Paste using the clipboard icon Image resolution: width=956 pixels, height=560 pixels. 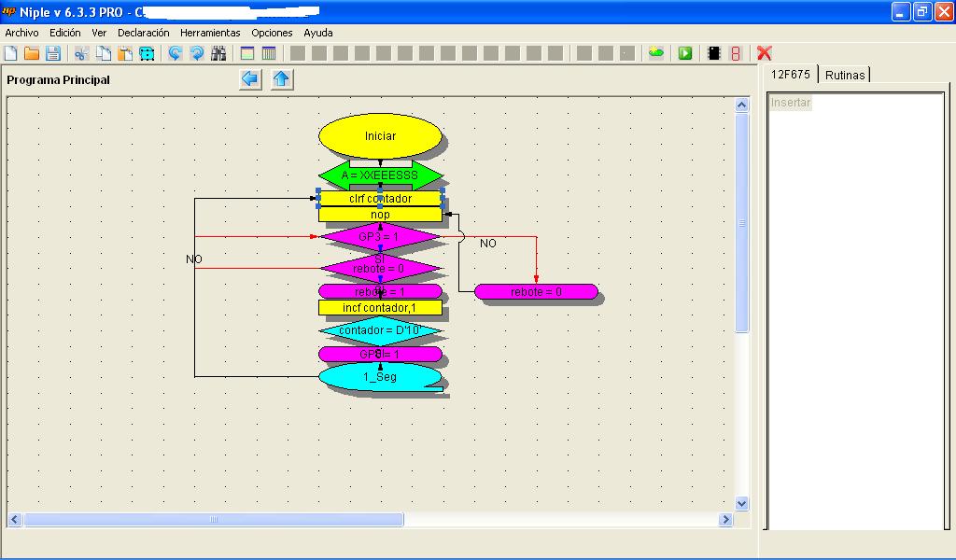125,53
